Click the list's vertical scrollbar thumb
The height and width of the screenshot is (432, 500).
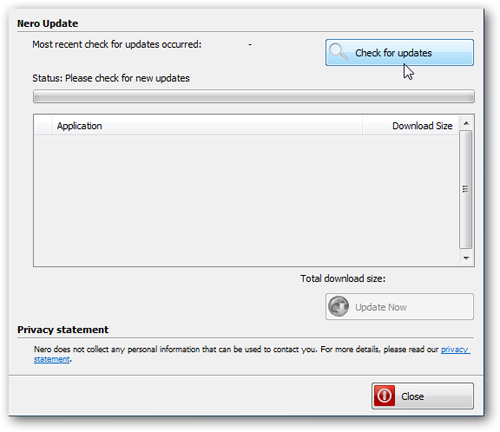[466, 189]
